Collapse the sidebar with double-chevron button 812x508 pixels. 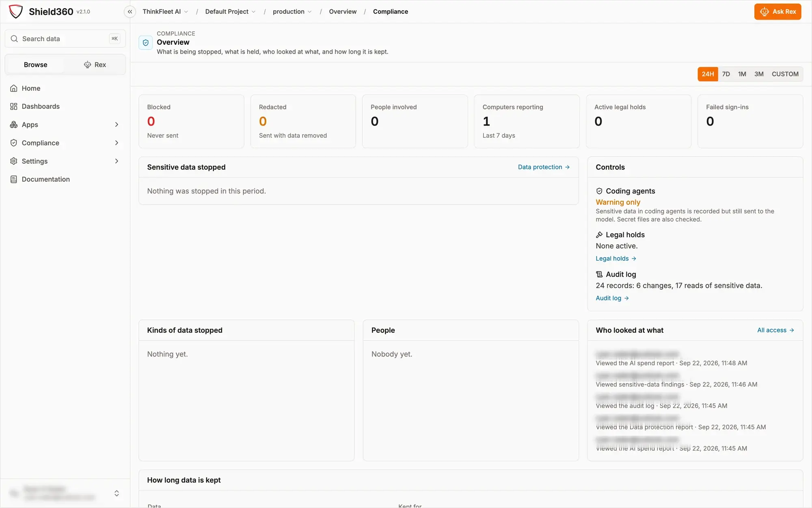[x=130, y=12]
